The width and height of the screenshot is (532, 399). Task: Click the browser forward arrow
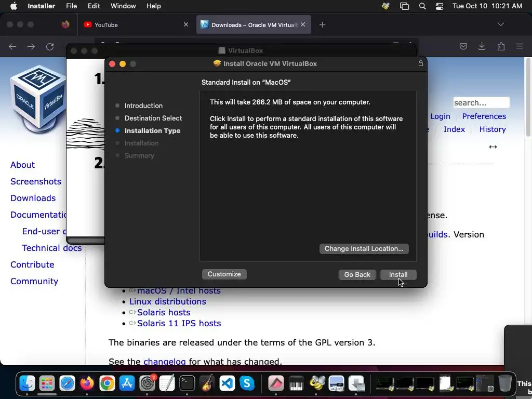click(31, 46)
